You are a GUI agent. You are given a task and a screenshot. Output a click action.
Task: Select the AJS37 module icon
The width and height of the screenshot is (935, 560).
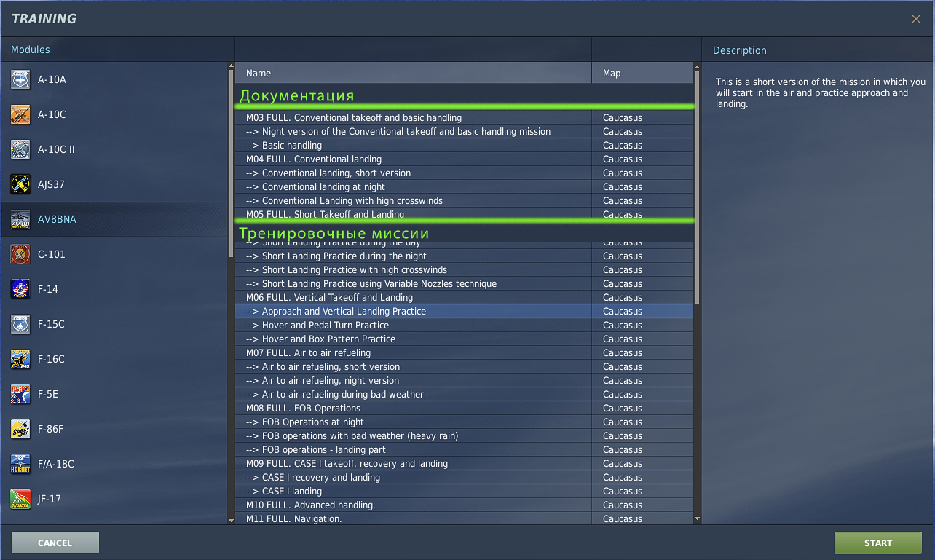[x=20, y=184]
